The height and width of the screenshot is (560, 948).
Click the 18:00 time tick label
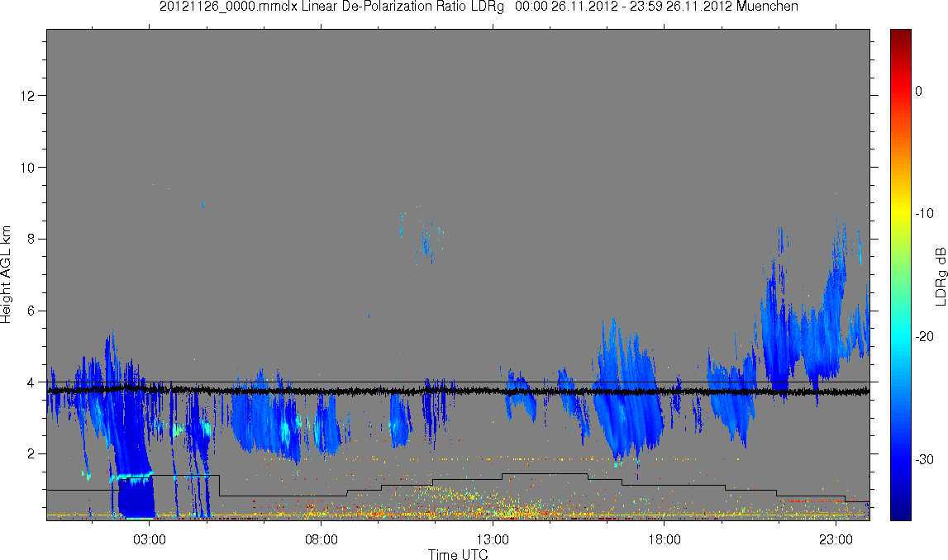click(x=665, y=539)
